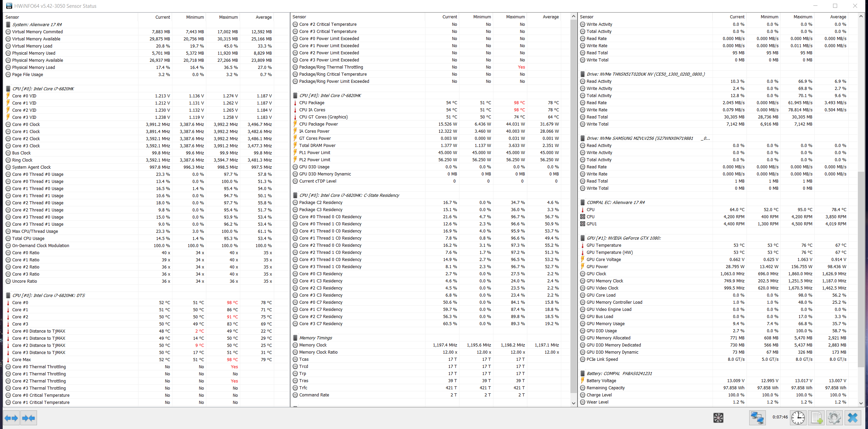Click Maximum column header in left panel

coord(228,17)
